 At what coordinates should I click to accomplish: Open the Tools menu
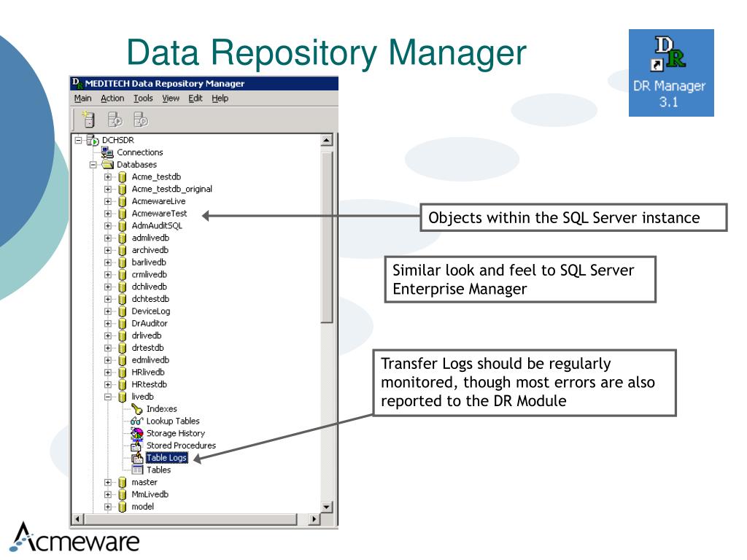tap(143, 98)
